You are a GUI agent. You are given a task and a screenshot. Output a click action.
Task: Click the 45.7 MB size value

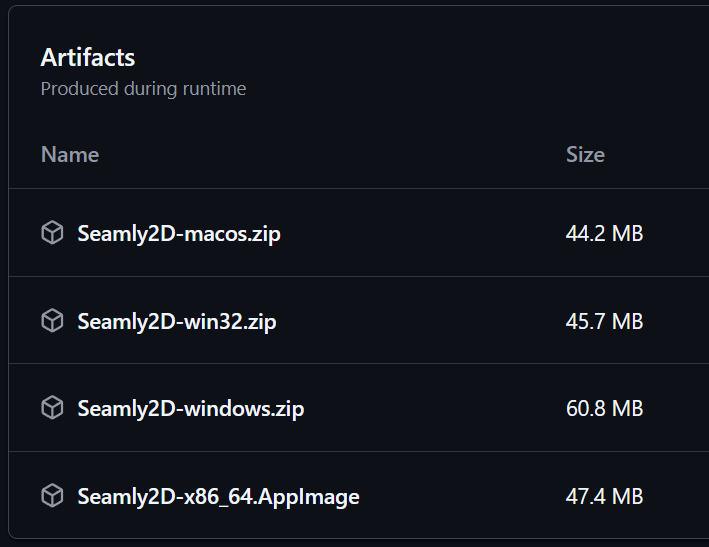604,322
